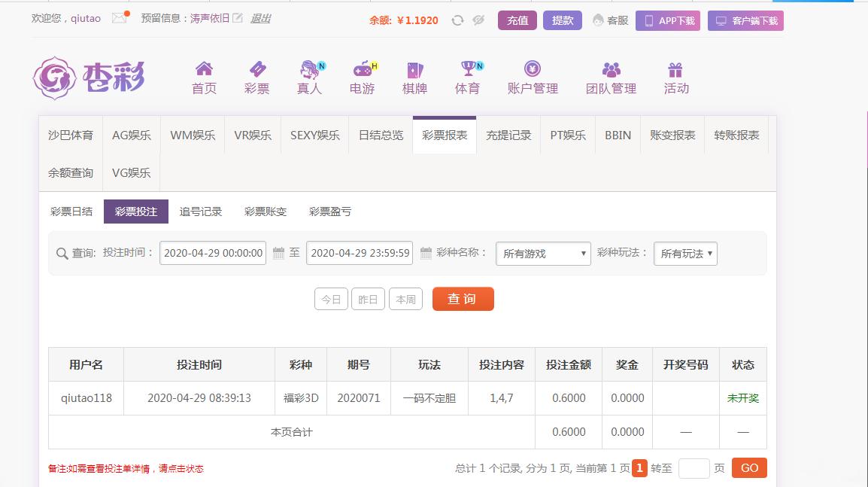Switch to the BBIN tab

point(618,135)
